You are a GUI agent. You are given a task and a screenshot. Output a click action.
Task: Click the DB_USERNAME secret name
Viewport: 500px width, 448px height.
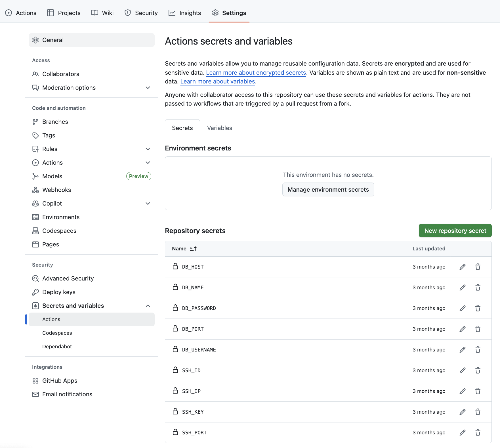pos(199,350)
